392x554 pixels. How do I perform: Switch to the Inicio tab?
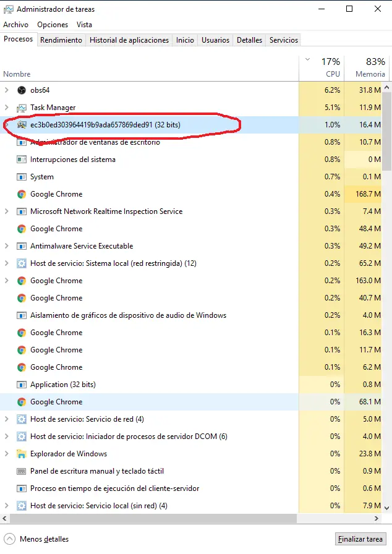(x=185, y=40)
